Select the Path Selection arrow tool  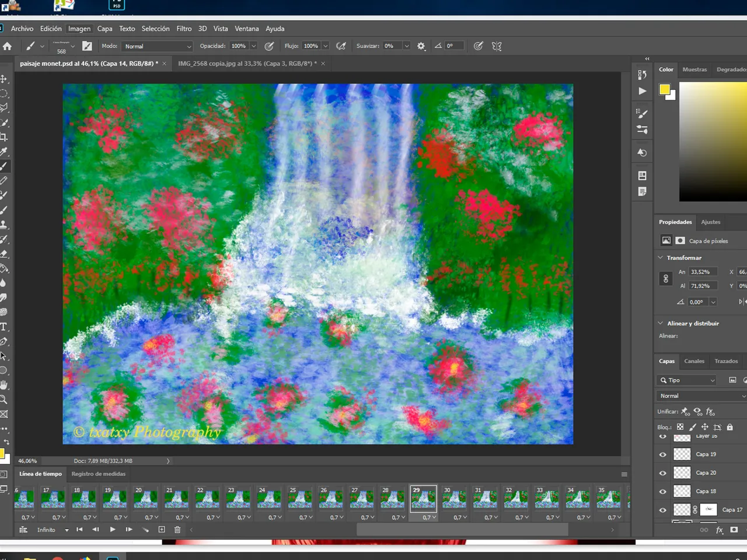pyautogui.click(x=4, y=356)
